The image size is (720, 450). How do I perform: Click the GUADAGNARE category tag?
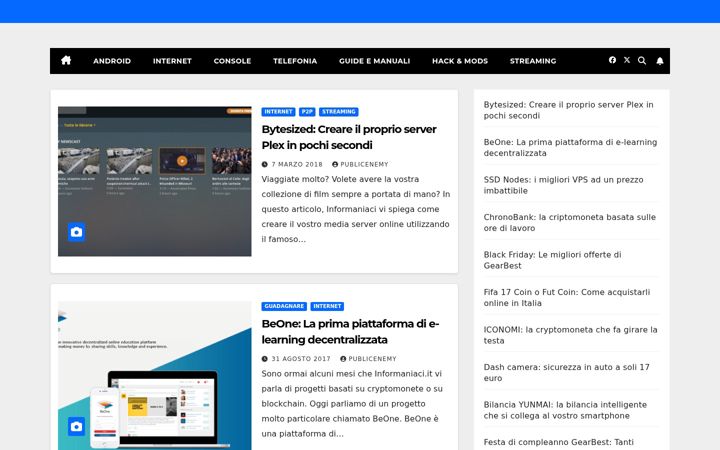[x=284, y=306]
